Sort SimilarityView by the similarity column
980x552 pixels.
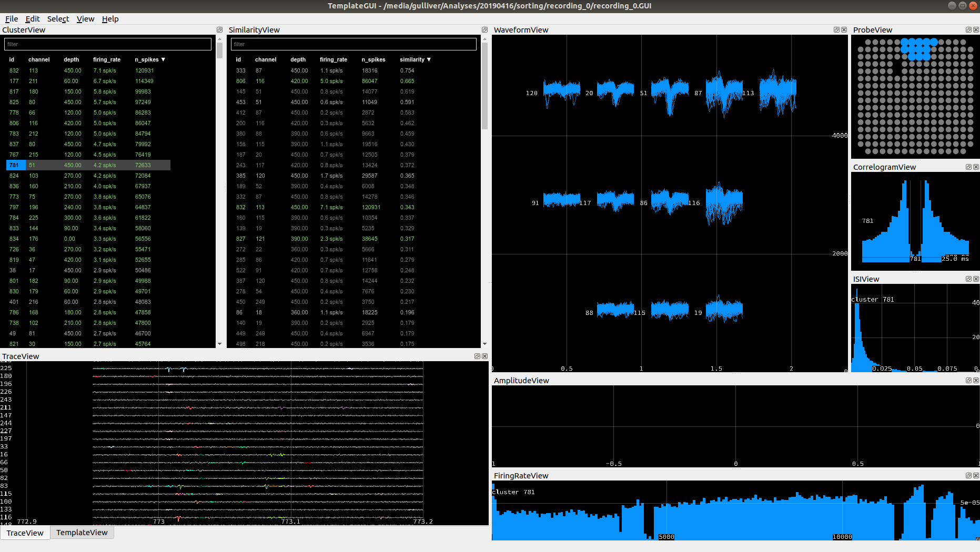tap(412, 59)
